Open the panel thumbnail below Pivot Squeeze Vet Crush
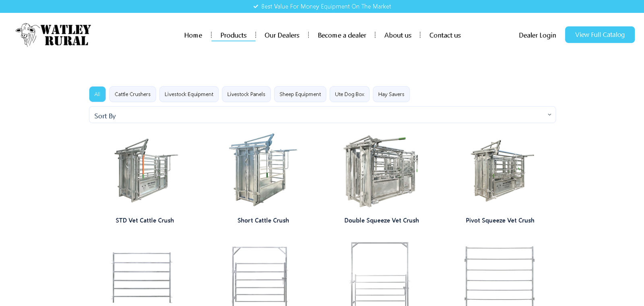 pos(500,276)
